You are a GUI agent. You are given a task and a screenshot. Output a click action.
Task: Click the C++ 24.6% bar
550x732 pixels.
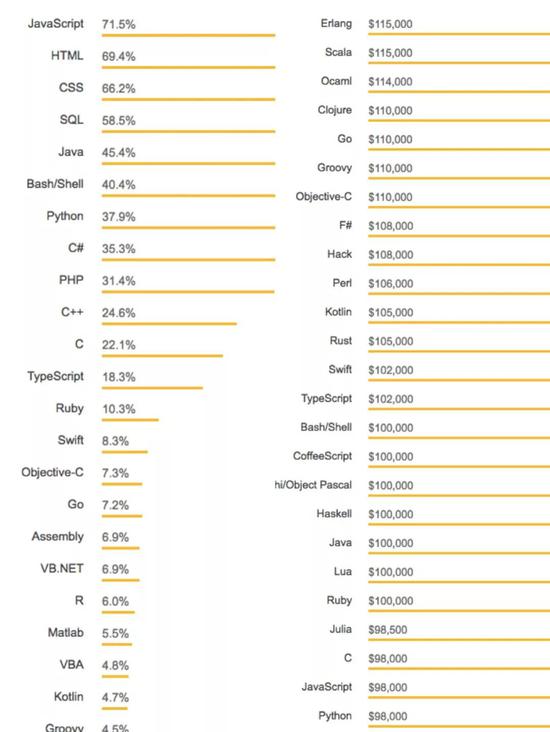coord(169,324)
